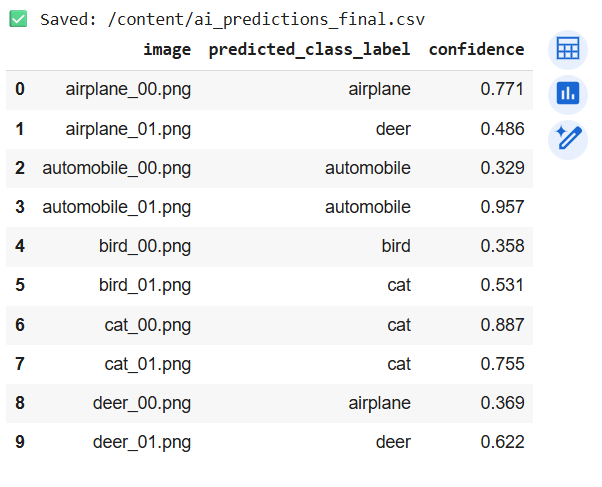602x487 pixels.
Task: Select the airplane_01.png cell
Action: tap(128, 128)
